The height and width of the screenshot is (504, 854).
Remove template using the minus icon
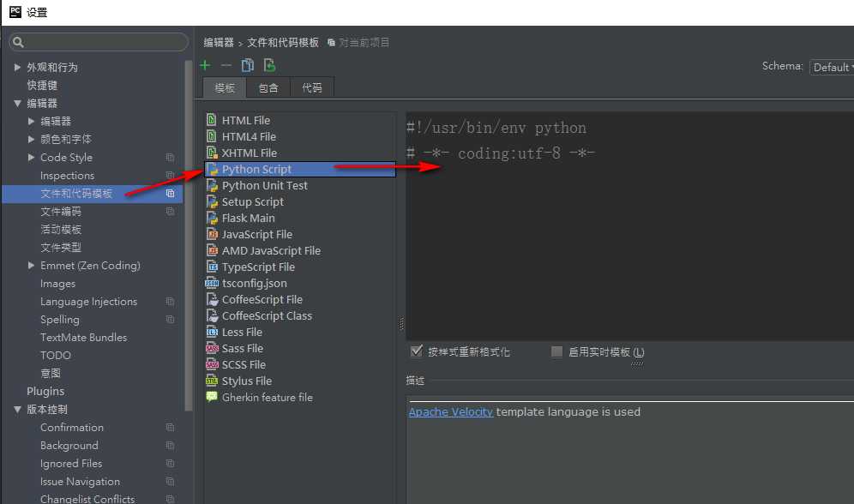[x=226, y=65]
